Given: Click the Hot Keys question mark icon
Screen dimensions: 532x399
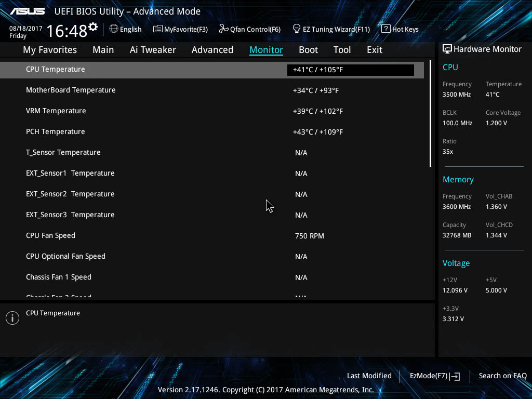Looking at the screenshot, I should pyautogui.click(x=386, y=29).
